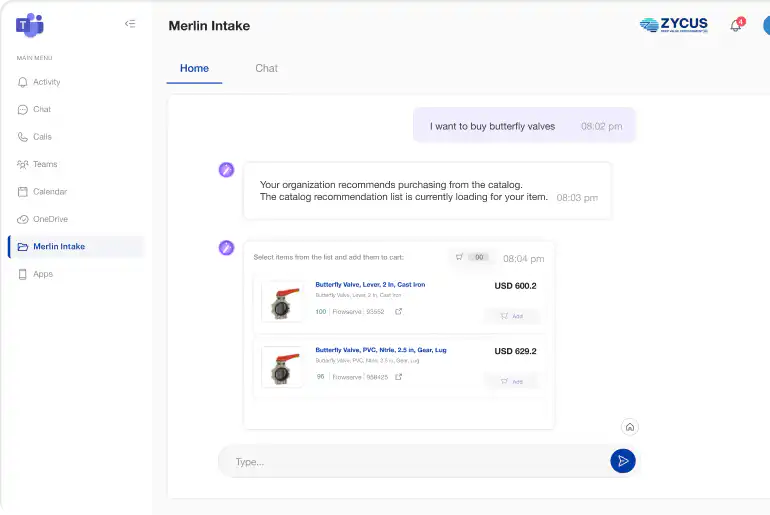Click the USD 629.2 price

coord(515,351)
